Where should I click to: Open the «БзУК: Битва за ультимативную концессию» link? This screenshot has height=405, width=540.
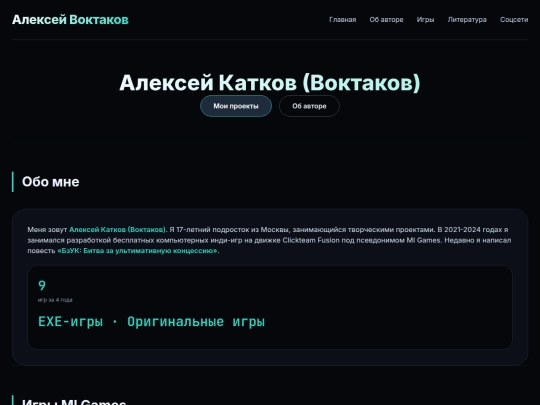(137, 251)
